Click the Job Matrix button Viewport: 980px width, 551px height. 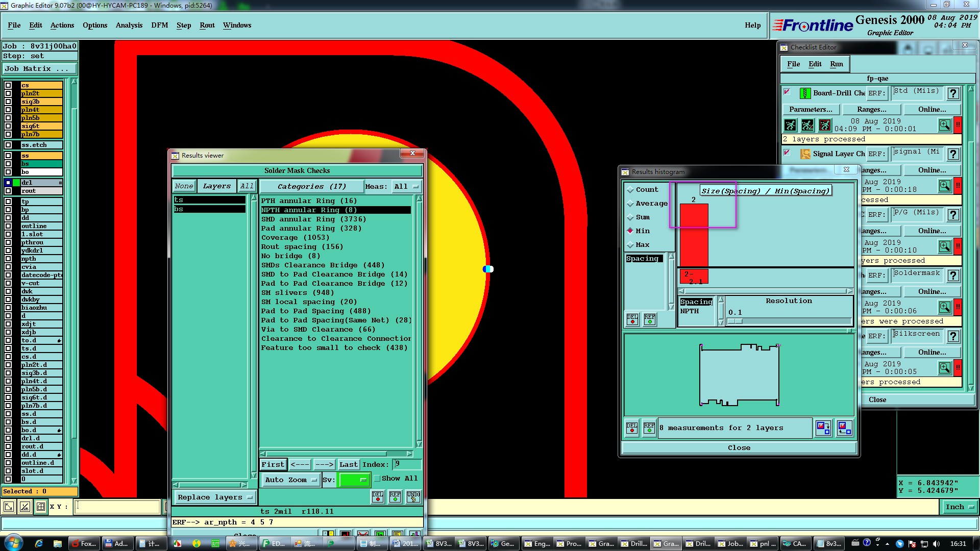[40, 68]
